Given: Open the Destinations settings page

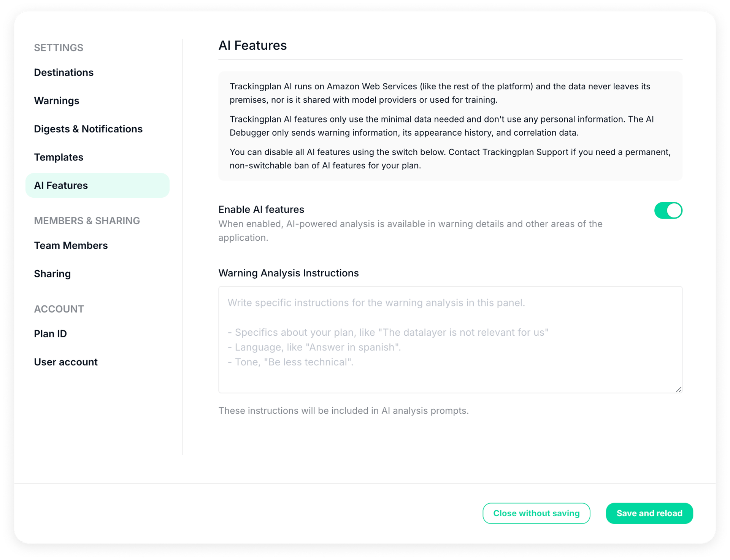Looking at the screenshot, I should (x=63, y=72).
